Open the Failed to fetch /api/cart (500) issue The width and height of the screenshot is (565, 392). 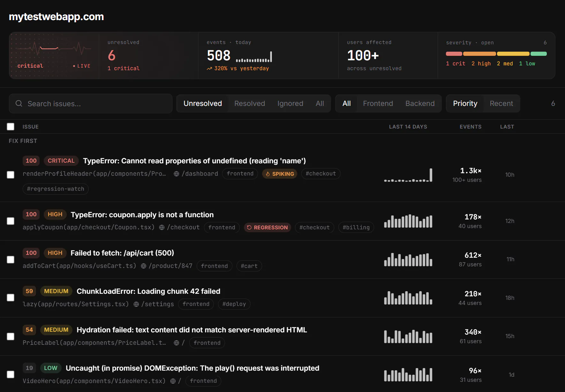(122, 253)
